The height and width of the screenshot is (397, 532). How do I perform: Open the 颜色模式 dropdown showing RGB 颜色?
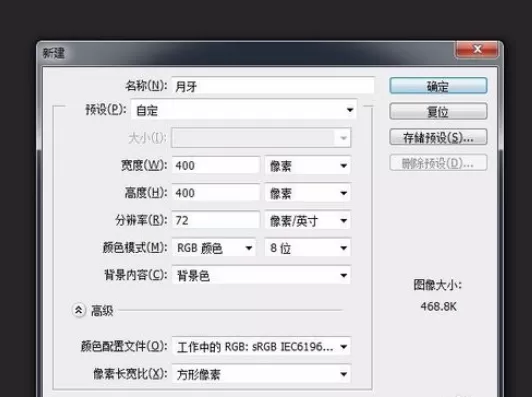[213, 248]
